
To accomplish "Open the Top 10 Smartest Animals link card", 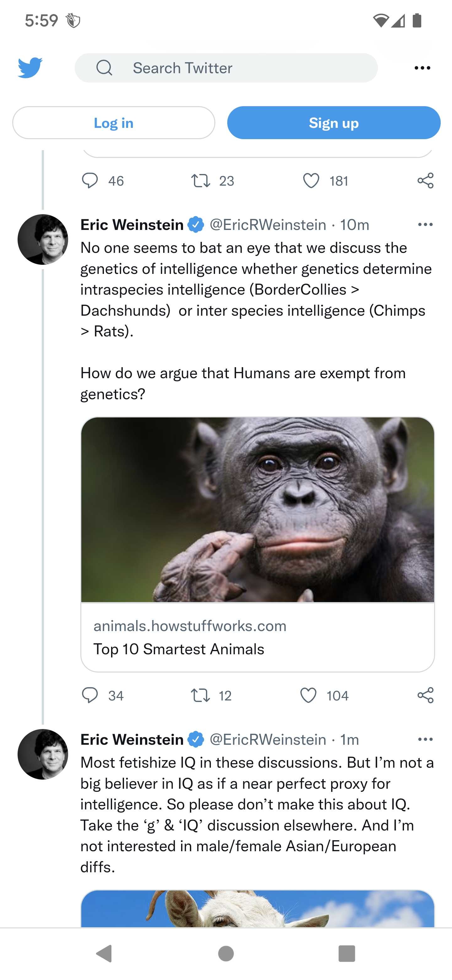I will click(258, 544).
